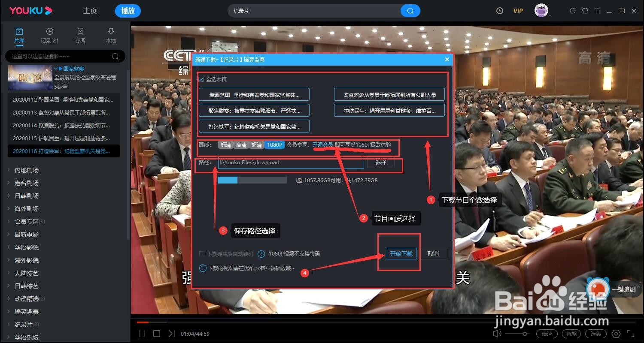The height and width of the screenshot is (343, 644).
Task: Open watch history from the clock icon
Action: pyautogui.click(x=499, y=10)
